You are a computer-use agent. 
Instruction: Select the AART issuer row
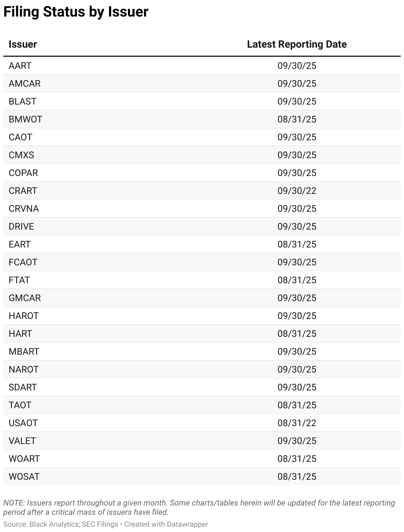[x=202, y=66]
